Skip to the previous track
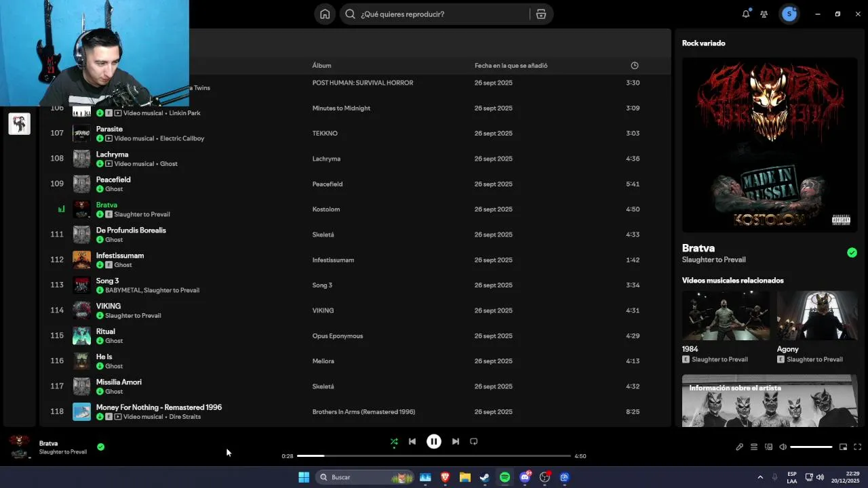Viewport: 868px width, 488px height. tap(412, 441)
